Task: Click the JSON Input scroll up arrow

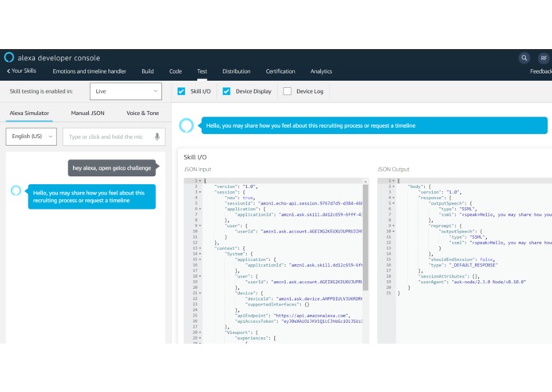Action: (x=365, y=182)
